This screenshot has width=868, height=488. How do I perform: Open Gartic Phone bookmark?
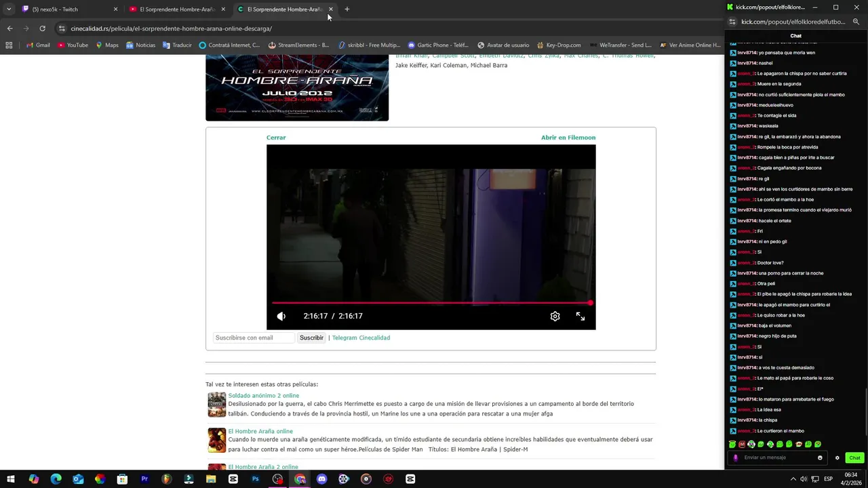coord(438,45)
